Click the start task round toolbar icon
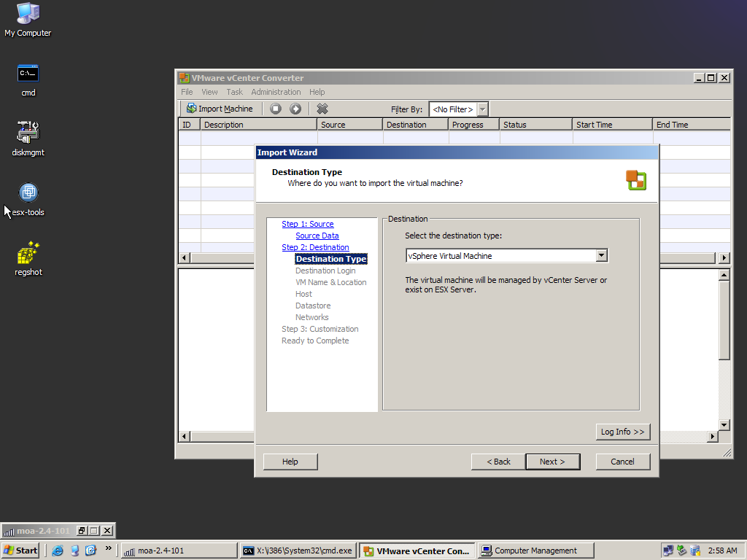This screenshot has width=747, height=560. [x=295, y=109]
